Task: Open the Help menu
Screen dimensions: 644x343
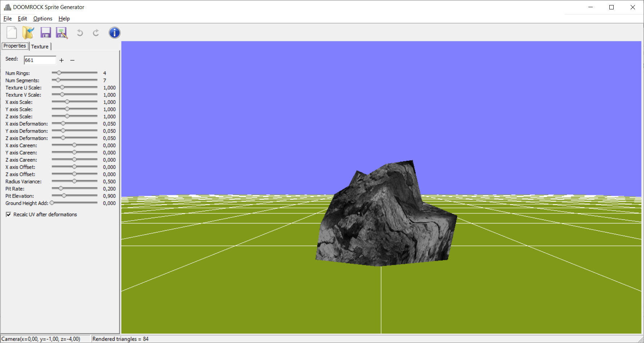Action: point(64,18)
